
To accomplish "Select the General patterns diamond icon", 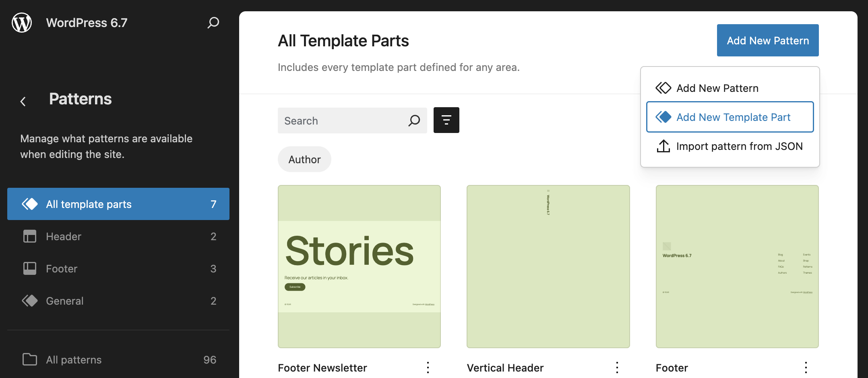I will click(29, 301).
